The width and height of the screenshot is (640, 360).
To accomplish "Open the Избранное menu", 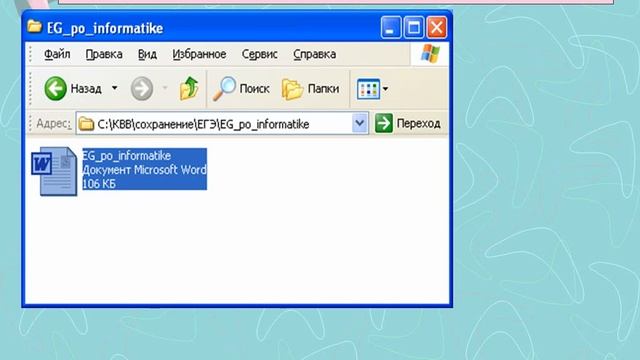I will point(199,54).
